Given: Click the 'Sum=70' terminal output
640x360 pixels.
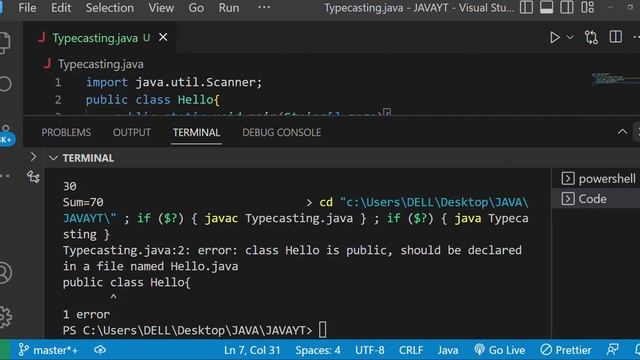Looking at the screenshot, I should (83, 202).
